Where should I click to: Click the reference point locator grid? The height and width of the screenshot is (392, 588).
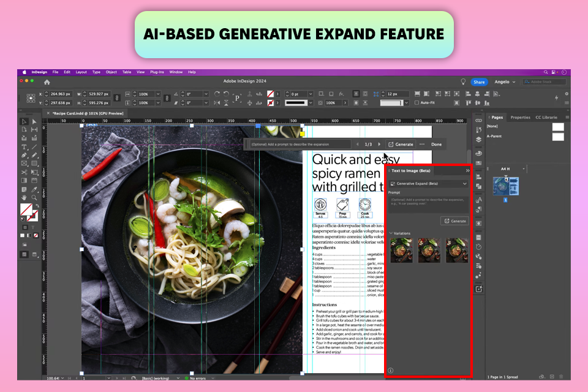[31, 98]
